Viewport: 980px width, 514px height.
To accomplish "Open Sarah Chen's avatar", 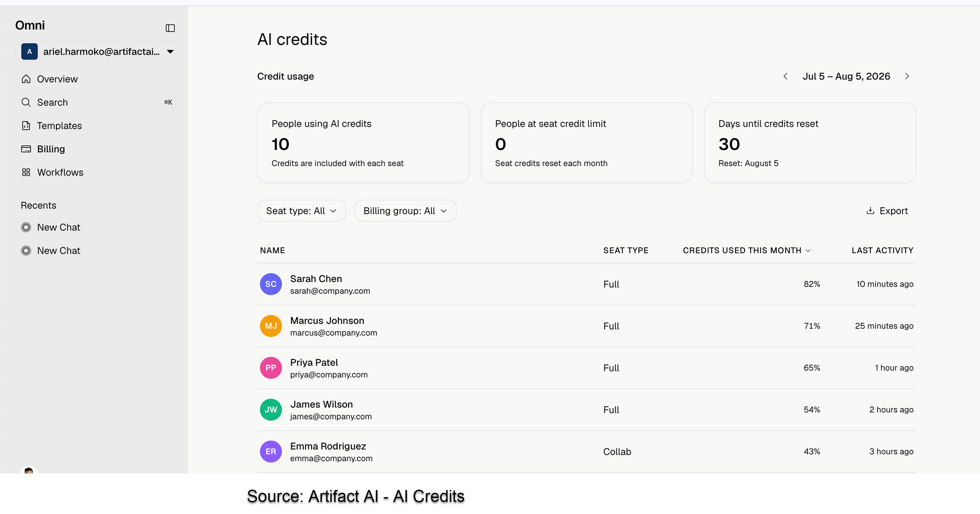I will (x=271, y=284).
